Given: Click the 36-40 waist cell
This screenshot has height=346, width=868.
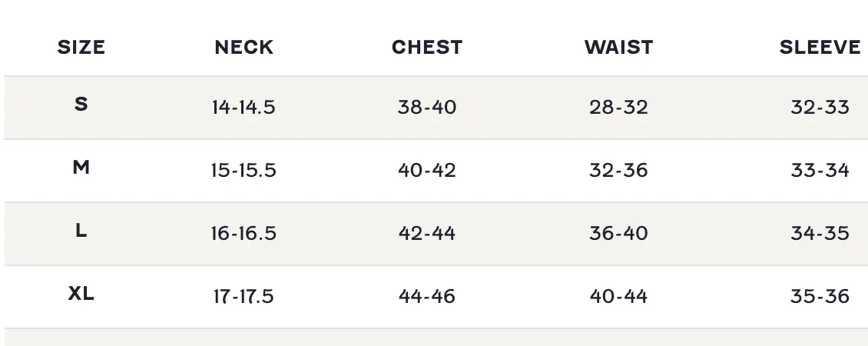Looking at the screenshot, I should pos(618,234).
